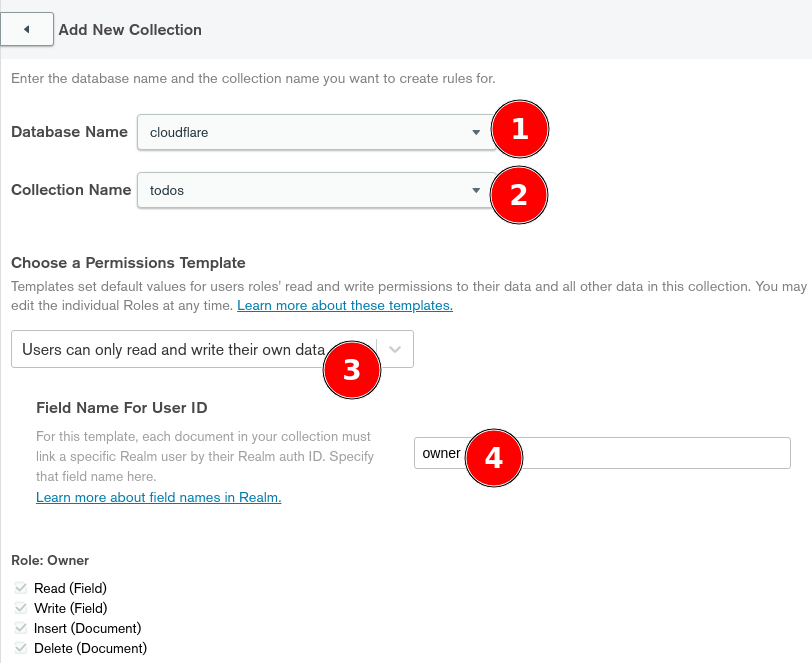The height and width of the screenshot is (663, 812).
Task: Toggle the Insert (Document) checkbox
Action: (x=21, y=628)
